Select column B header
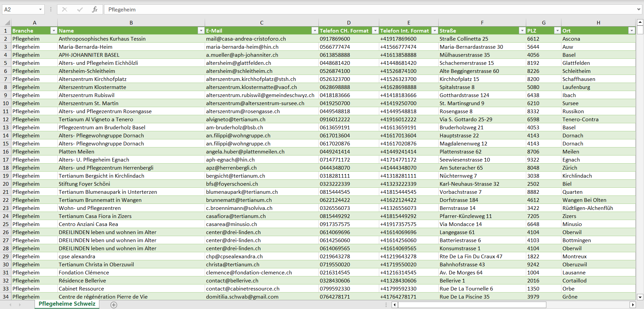Screen dimensions: 644x309 click(131, 23)
